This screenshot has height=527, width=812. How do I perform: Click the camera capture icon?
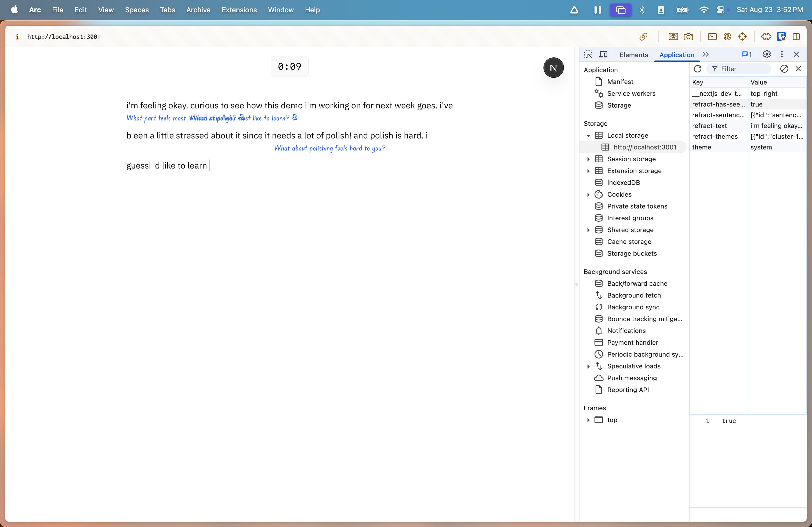pos(688,37)
